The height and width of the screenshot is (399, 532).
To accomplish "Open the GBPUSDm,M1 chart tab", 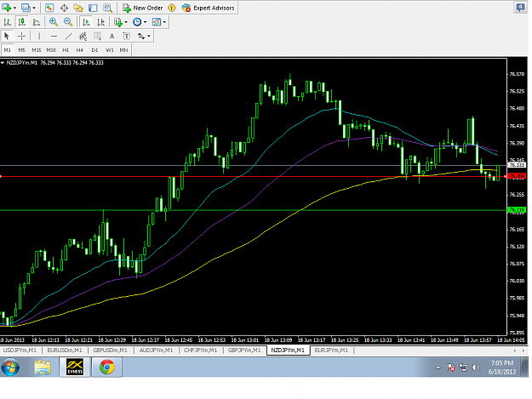I will click(x=110, y=351).
